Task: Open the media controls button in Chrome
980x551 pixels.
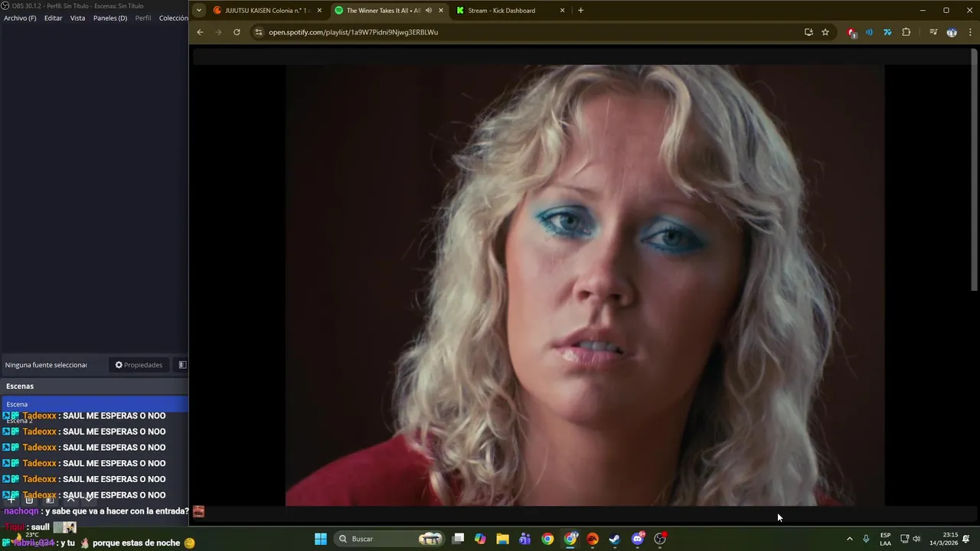Action: 933,32
